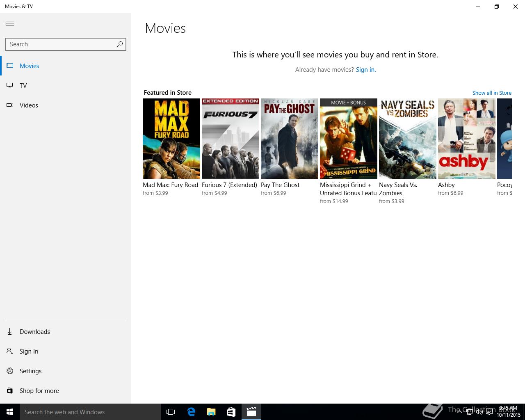Switch to the Videos section label
The width and height of the screenshot is (525, 420).
coord(29,105)
